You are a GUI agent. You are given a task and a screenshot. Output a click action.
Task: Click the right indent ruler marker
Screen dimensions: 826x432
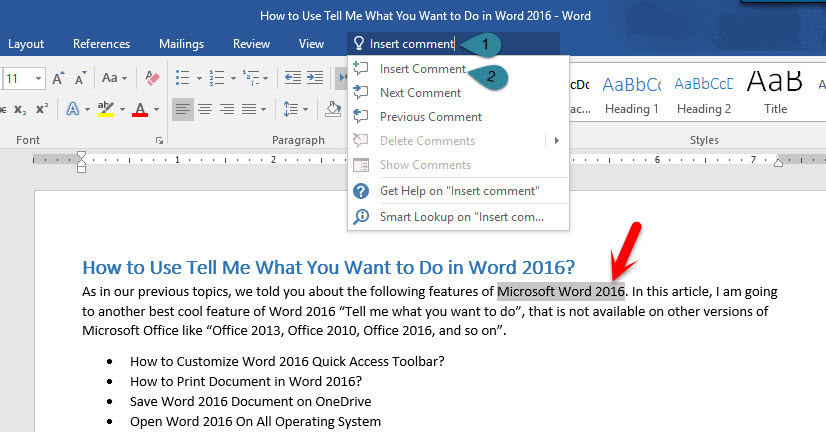click(x=778, y=163)
